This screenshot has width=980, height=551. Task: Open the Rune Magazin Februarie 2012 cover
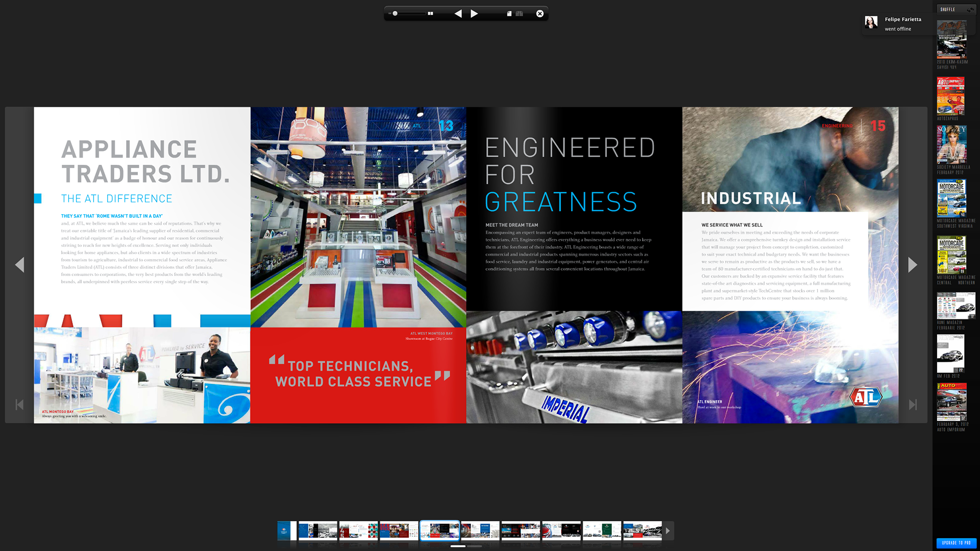click(x=956, y=306)
